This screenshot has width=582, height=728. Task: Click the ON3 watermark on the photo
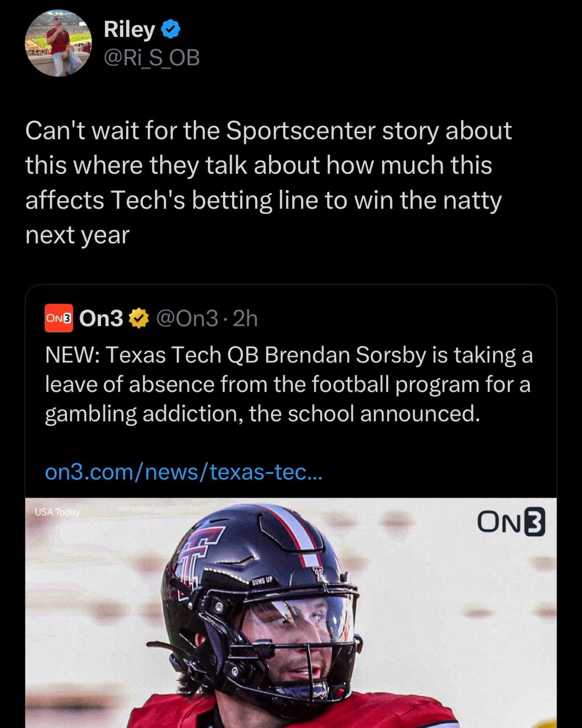coord(511,522)
